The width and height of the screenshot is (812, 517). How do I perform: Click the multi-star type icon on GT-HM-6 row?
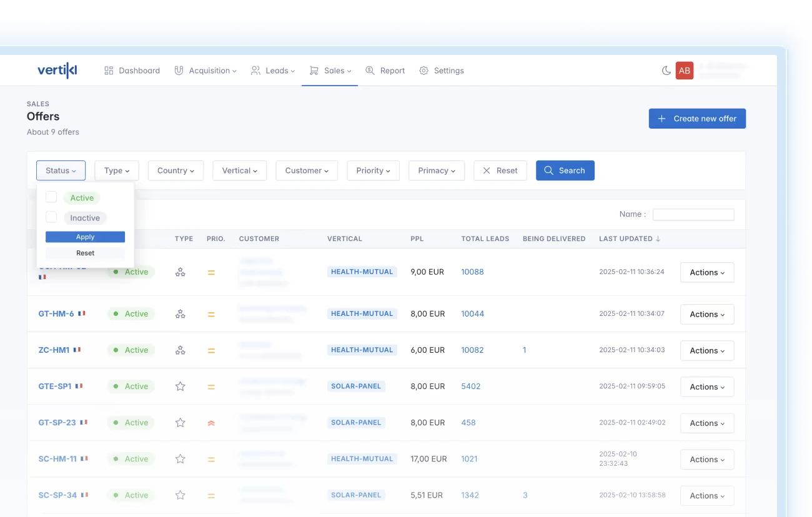[x=180, y=313]
